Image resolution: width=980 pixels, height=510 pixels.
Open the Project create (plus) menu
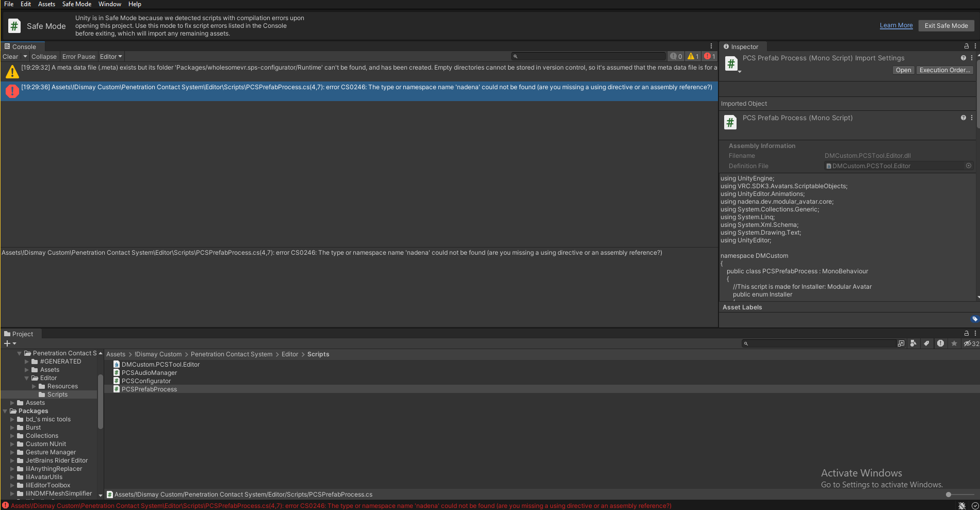coord(10,343)
